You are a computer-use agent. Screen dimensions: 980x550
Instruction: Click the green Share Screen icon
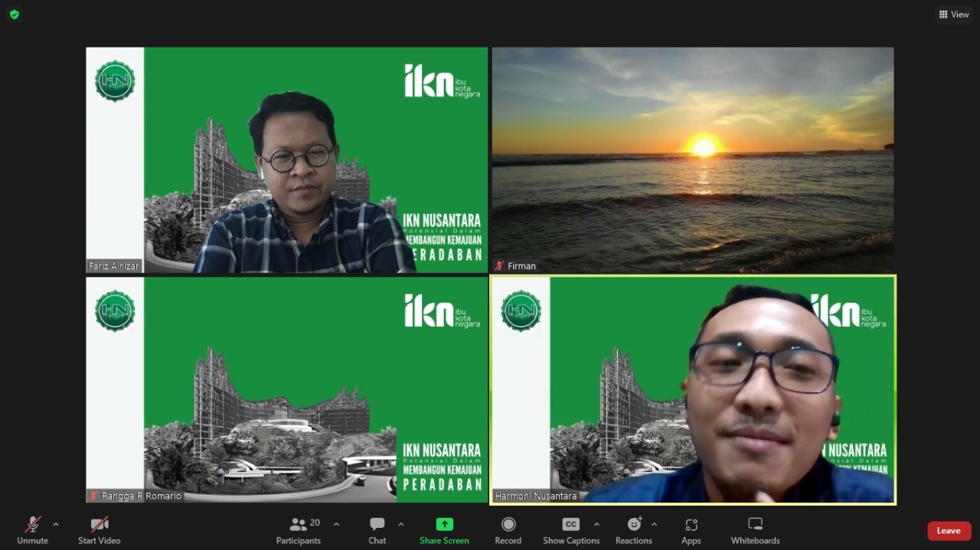[x=444, y=525]
